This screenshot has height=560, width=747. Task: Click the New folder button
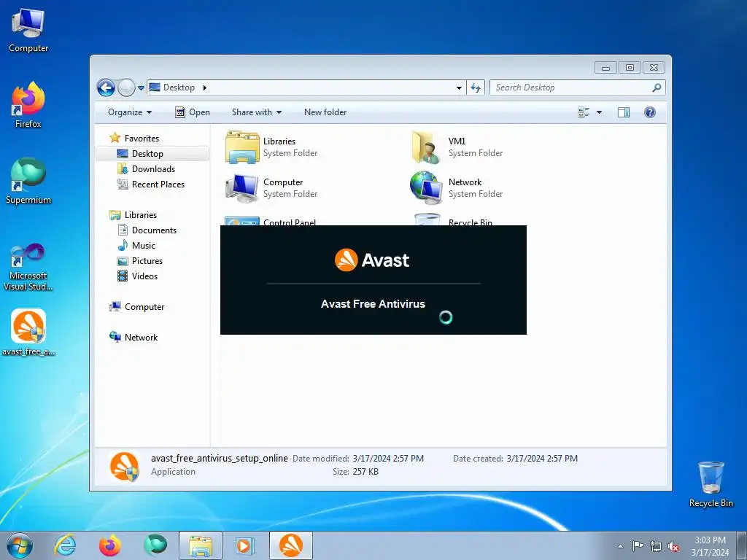(325, 112)
